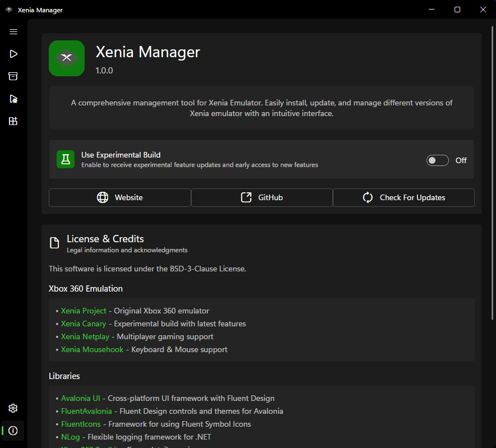Maximize the Xenia Manager window
The image size is (496, 448).
pyautogui.click(x=457, y=10)
